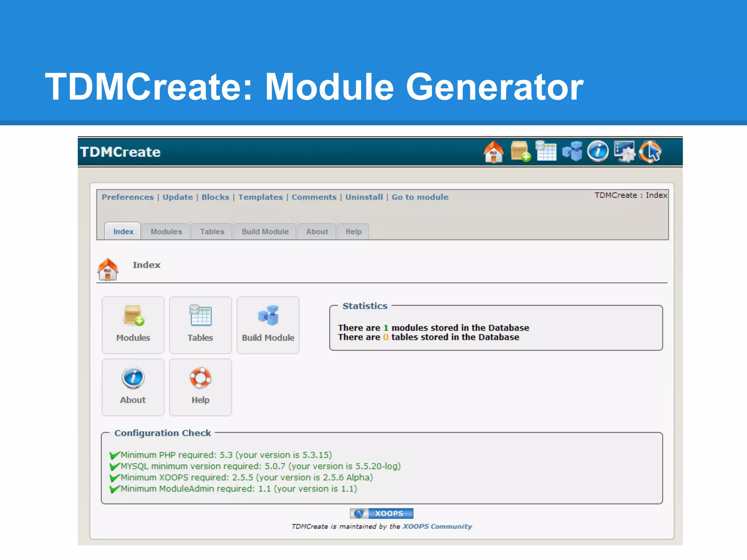Click the Update link
The image size is (747, 560).
[x=178, y=197]
